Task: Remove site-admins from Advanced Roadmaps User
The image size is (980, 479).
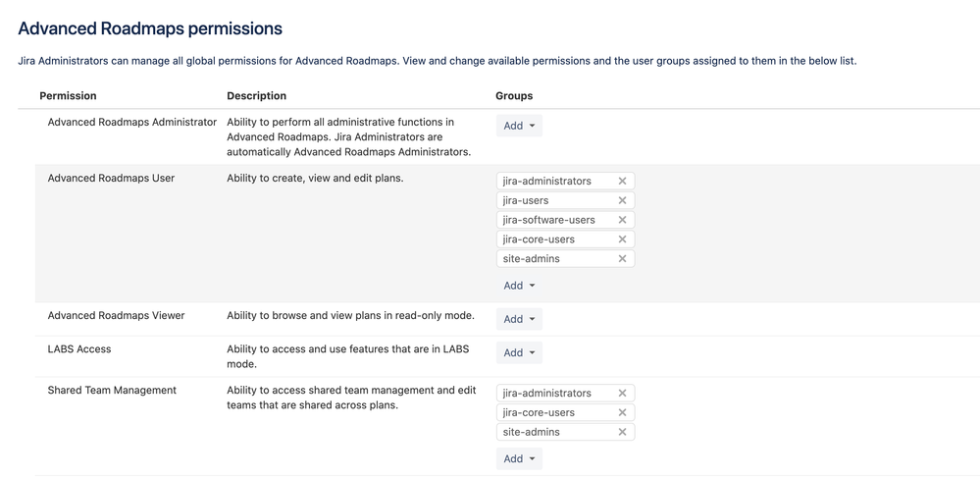Action: (622, 259)
